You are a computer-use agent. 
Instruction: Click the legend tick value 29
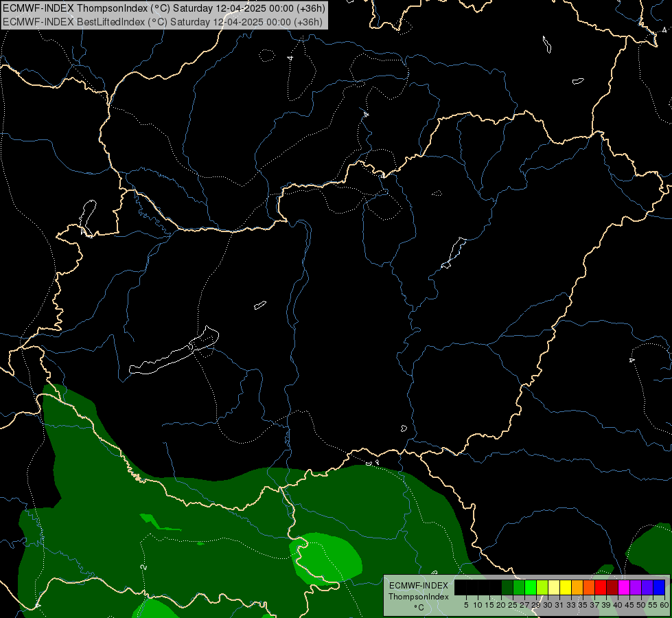[535, 605]
